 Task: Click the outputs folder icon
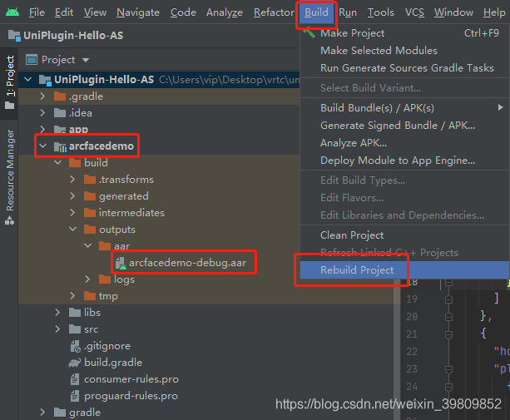click(90, 230)
